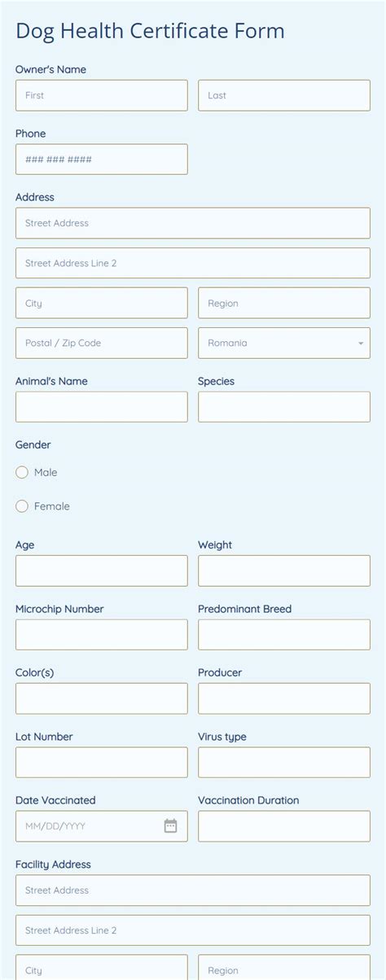The image size is (386, 980).
Task: Click the owner's Last name field
Action: (x=284, y=95)
